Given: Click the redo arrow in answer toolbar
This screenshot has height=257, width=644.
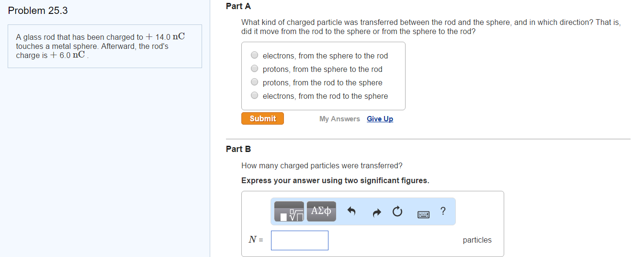Looking at the screenshot, I should point(376,211).
